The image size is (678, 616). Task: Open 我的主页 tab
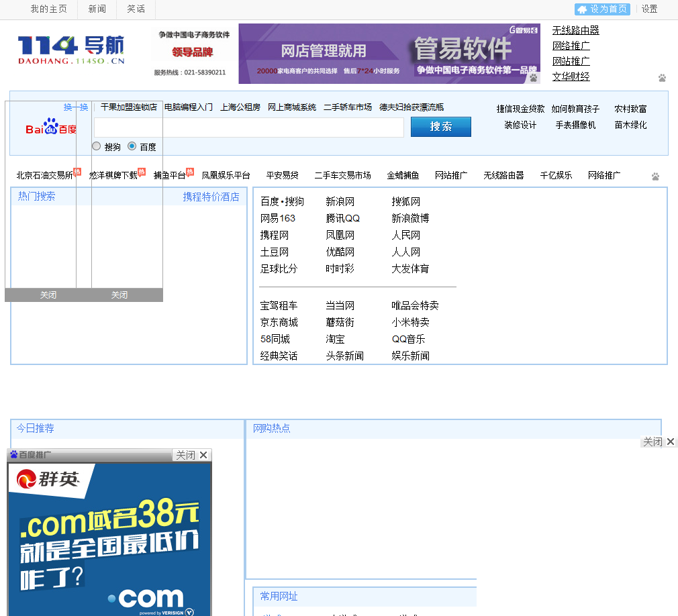49,9
